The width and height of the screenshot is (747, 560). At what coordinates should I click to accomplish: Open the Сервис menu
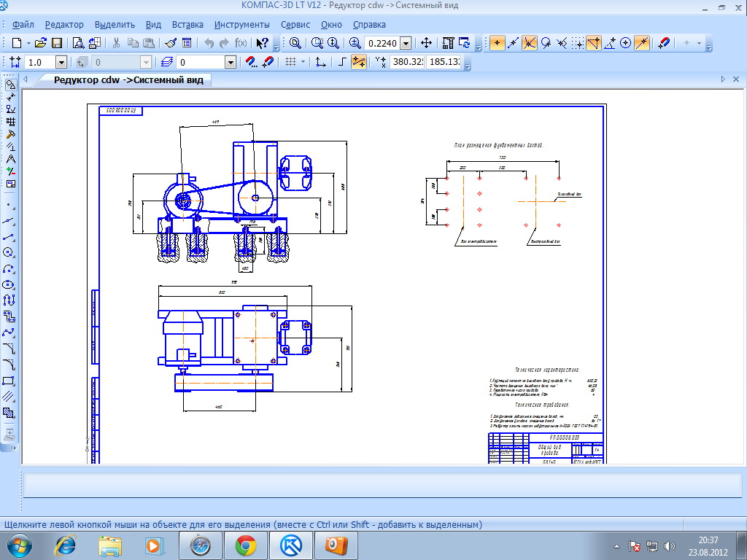coord(295,25)
